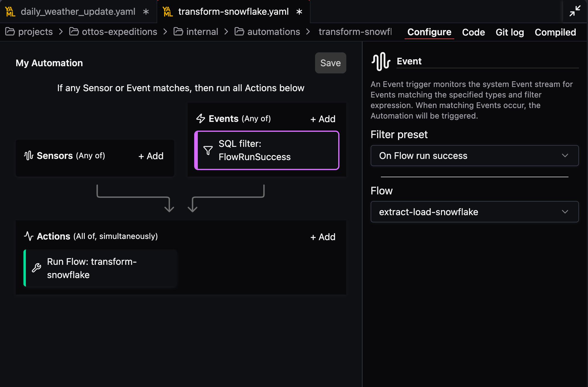Select the Run Flow transform-snowflake action card
This screenshot has width=588, height=387.
(x=100, y=268)
